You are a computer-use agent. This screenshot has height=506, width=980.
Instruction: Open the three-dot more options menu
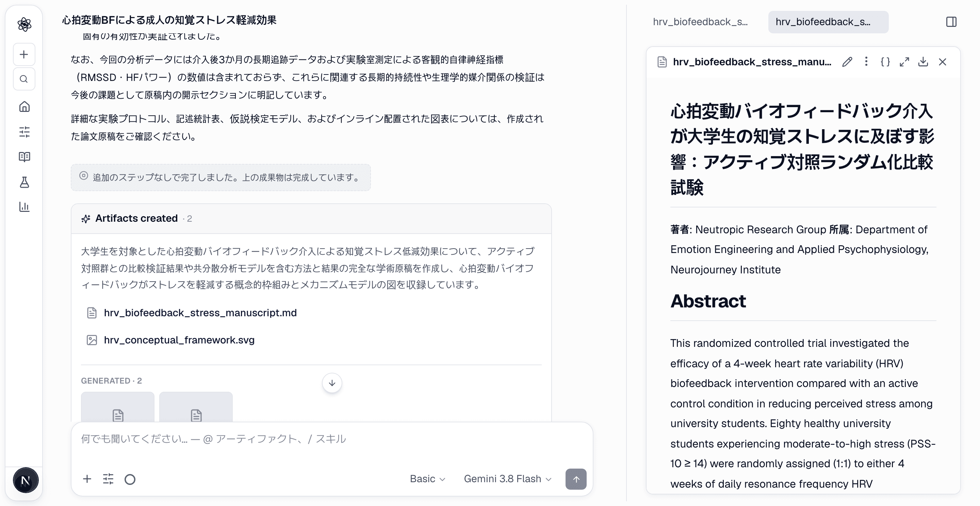tap(866, 62)
